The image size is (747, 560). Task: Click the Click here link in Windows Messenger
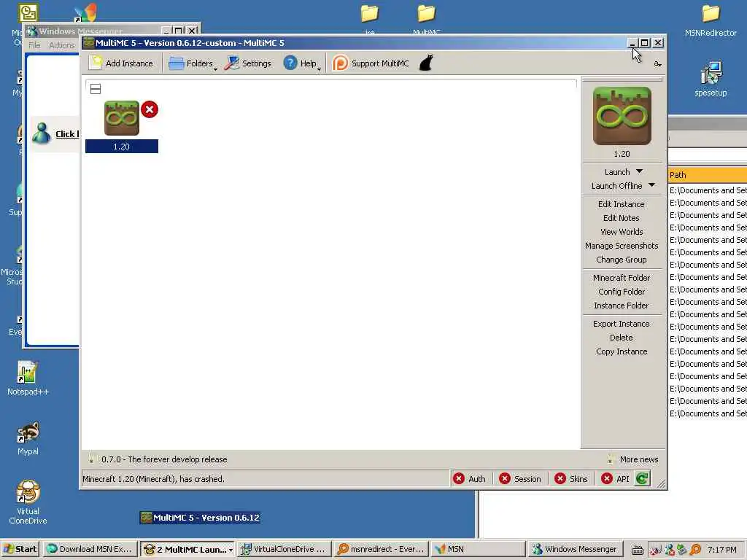67,134
